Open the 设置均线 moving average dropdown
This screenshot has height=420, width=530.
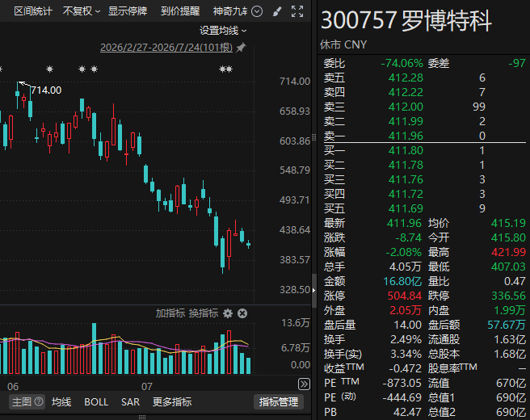[x=223, y=31]
